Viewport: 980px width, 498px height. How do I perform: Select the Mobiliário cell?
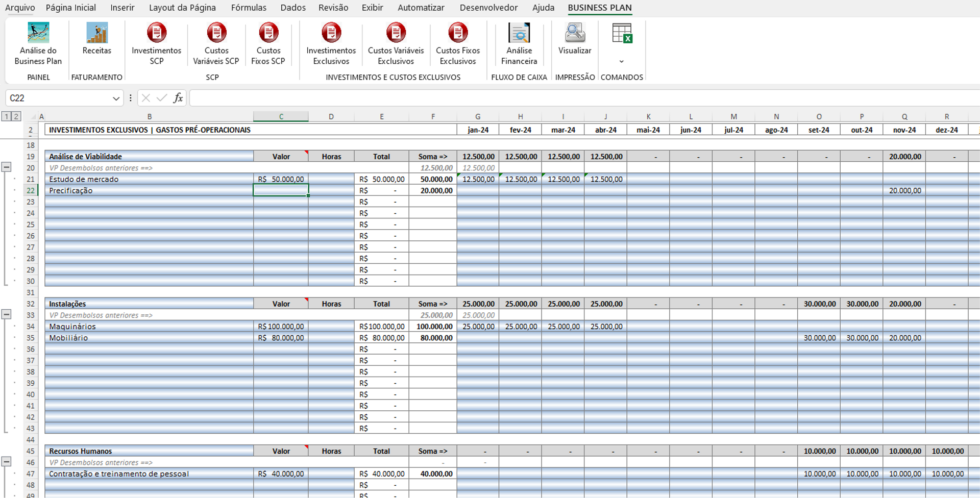[149, 338]
